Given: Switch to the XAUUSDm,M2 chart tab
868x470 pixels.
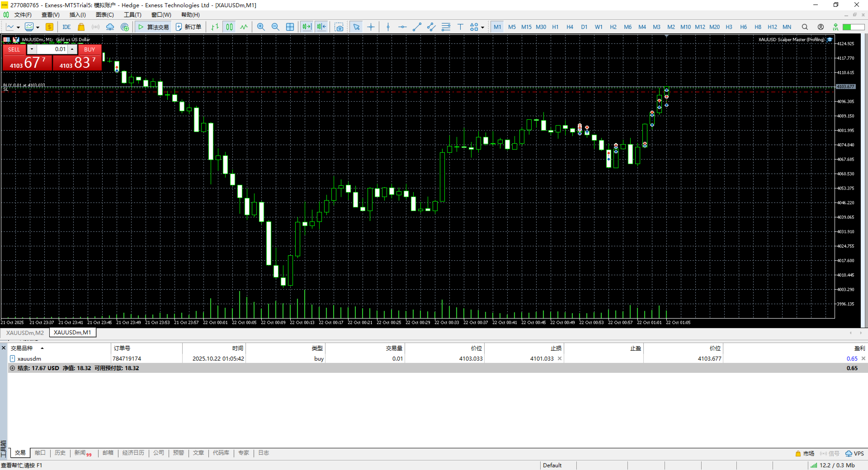Looking at the screenshot, I should pyautogui.click(x=25, y=333).
